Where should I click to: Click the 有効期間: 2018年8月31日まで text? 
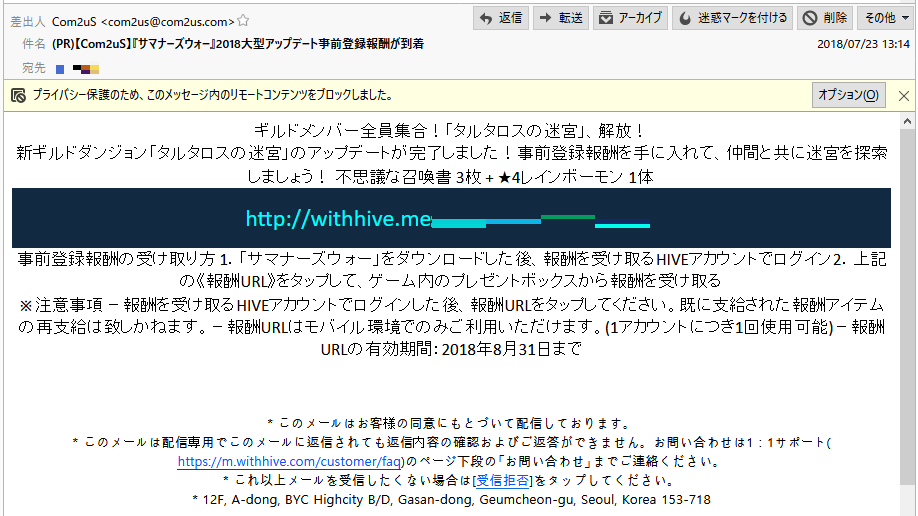pos(473,350)
